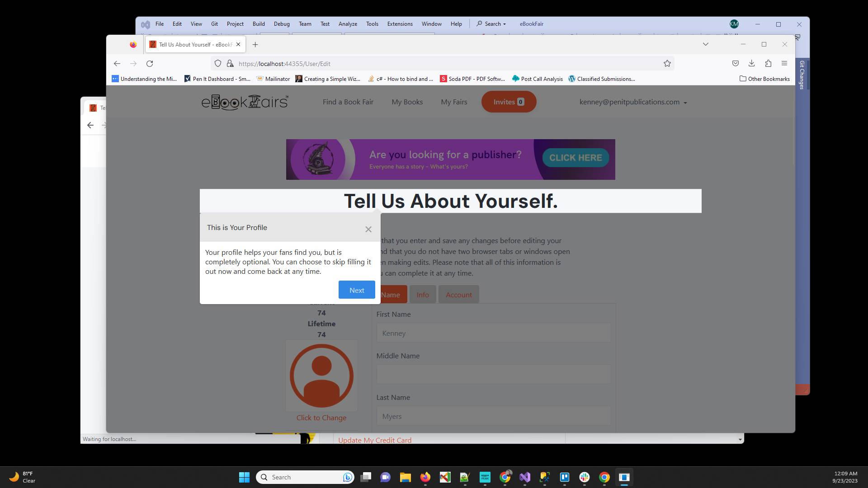This screenshot has height=488, width=868.
Task: Open Slack from the taskbar
Action: click(585, 477)
